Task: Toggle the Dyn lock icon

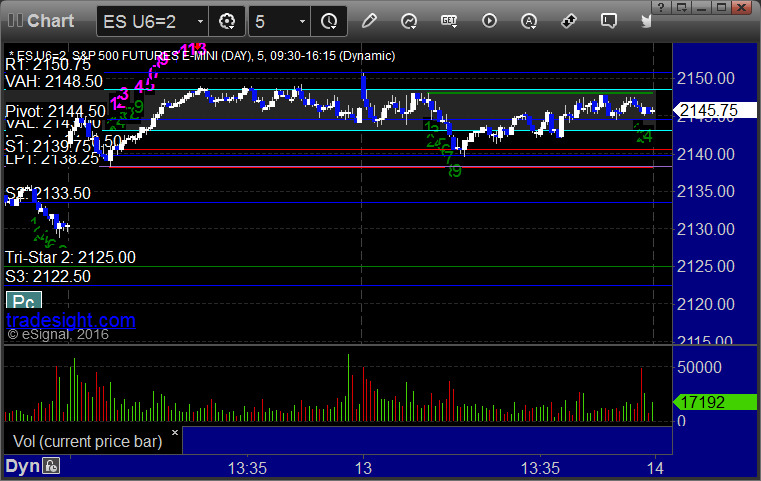Action: click(x=51, y=466)
